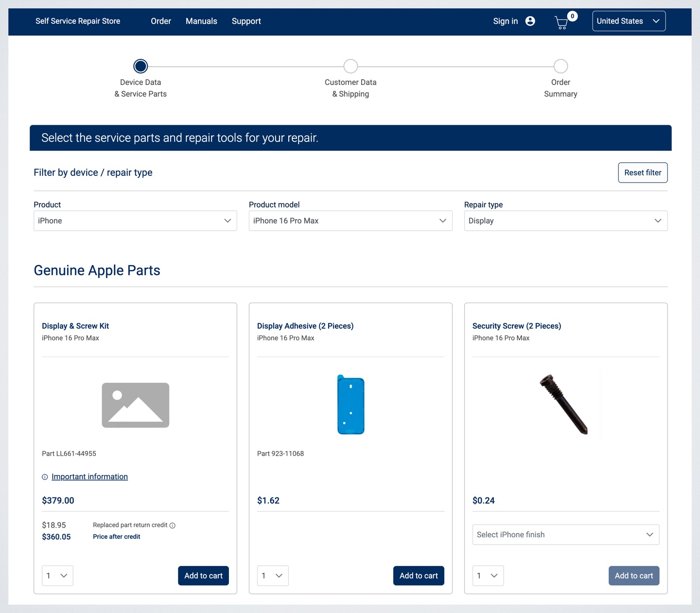Select the Order Summary step circle
The height and width of the screenshot is (613, 700).
pyautogui.click(x=560, y=66)
